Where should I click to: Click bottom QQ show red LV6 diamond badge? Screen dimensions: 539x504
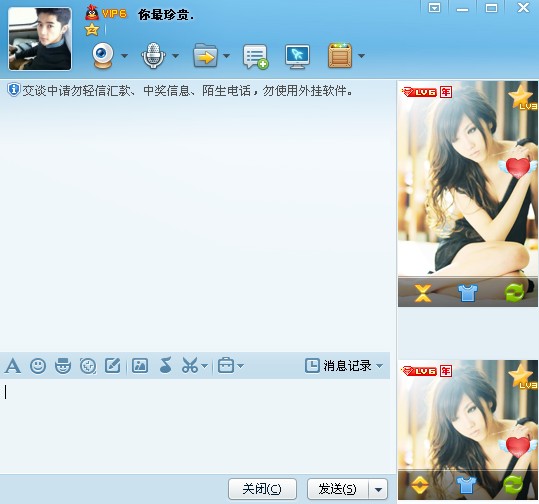tap(419, 371)
